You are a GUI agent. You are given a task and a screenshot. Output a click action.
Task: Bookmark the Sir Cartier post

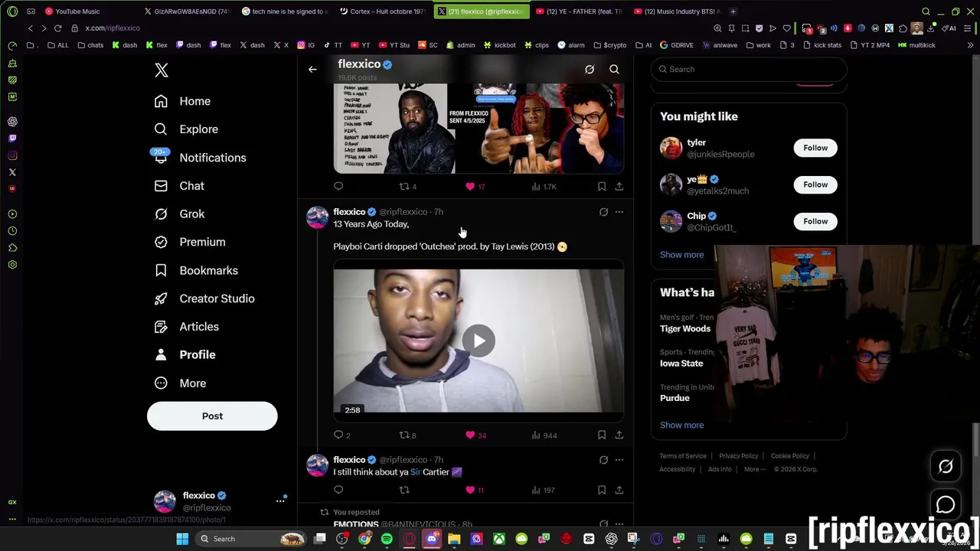click(602, 490)
